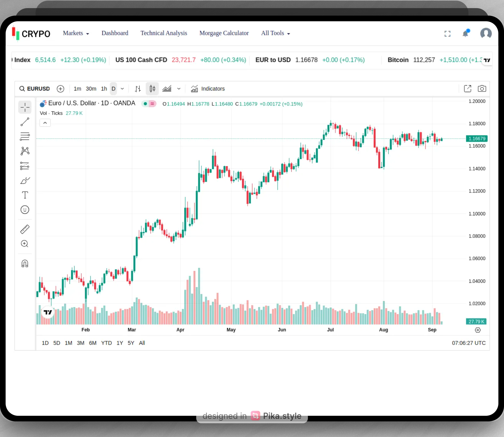Toggle fullscreen mode in header
Viewport: 504px width, 437px height.
(x=448, y=34)
